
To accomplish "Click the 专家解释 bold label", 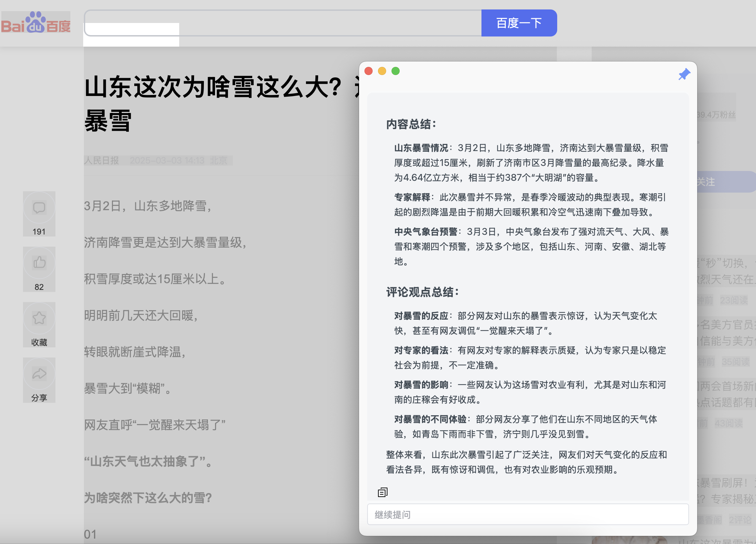I will tap(412, 197).
